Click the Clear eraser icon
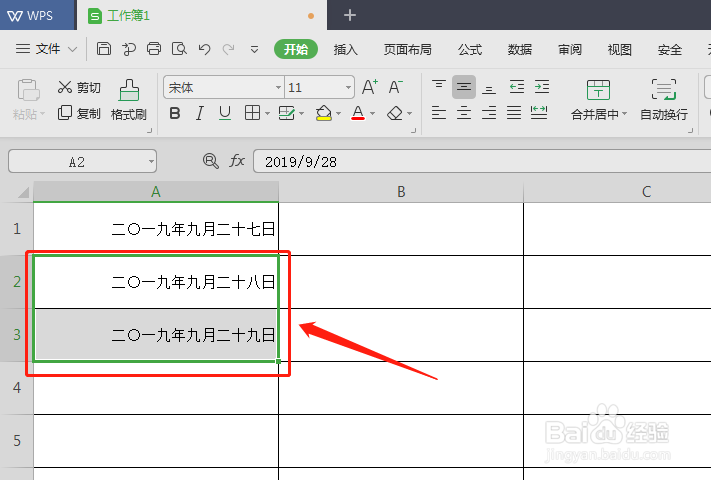This screenshot has height=480, width=711. tap(395, 113)
